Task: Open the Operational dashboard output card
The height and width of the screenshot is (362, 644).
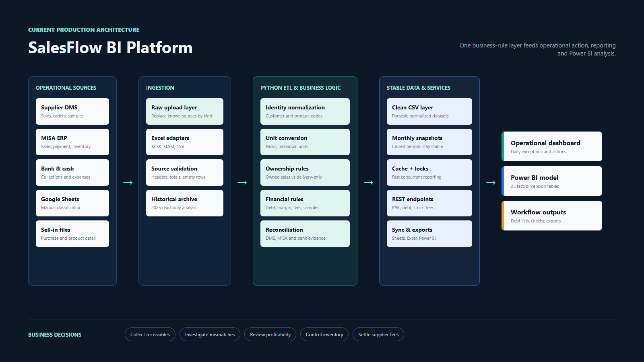Action: click(552, 146)
